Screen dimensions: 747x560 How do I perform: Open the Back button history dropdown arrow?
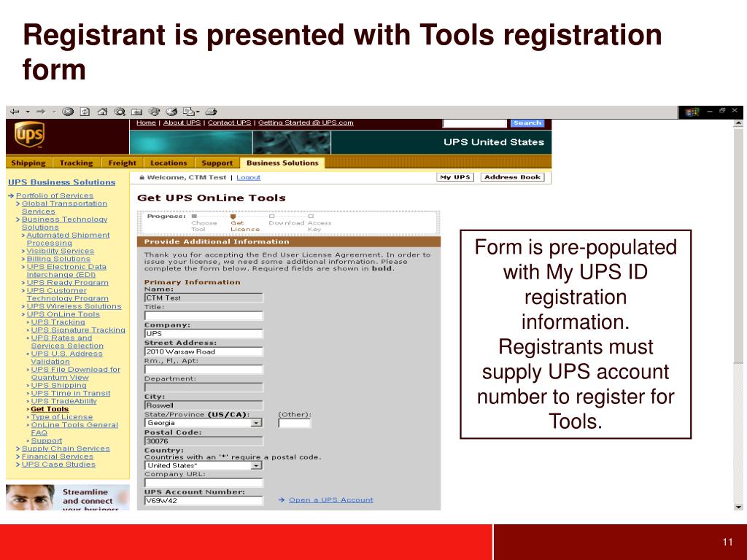[28, 112]
